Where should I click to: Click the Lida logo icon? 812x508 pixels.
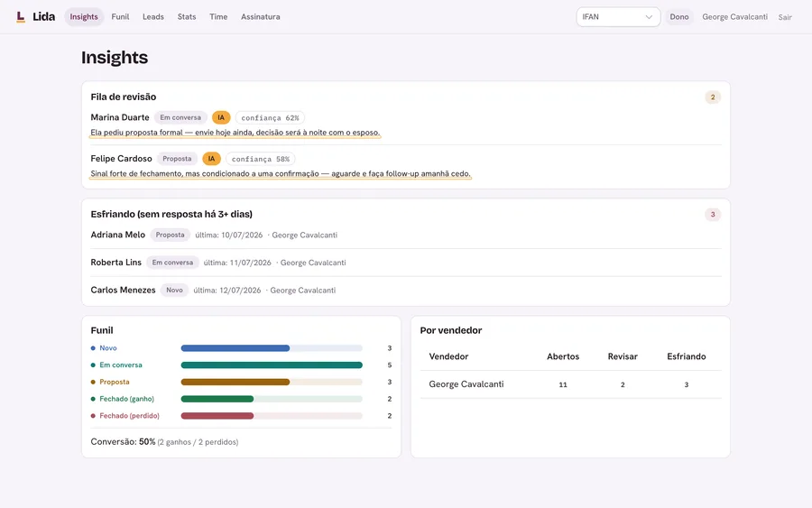(21, 17)
